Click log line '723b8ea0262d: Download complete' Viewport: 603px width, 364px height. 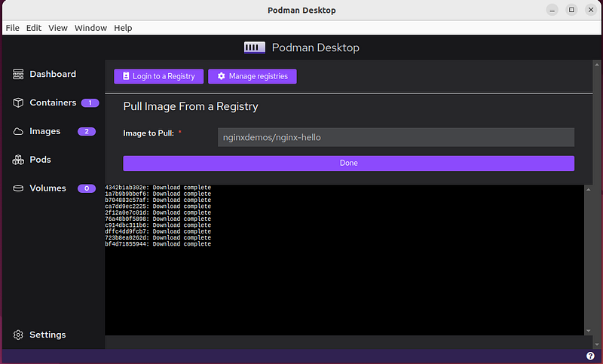point(158,237)
